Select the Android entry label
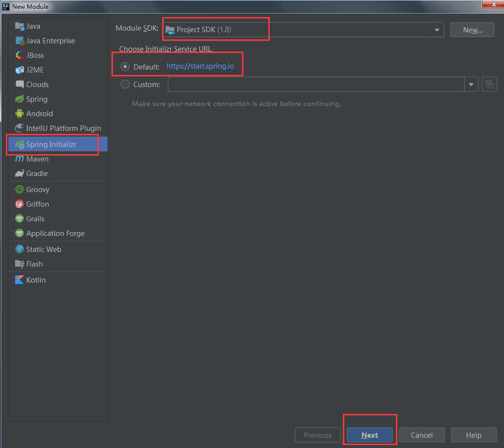The width and height of the screenshot is (504, 448). pos(39,113)
